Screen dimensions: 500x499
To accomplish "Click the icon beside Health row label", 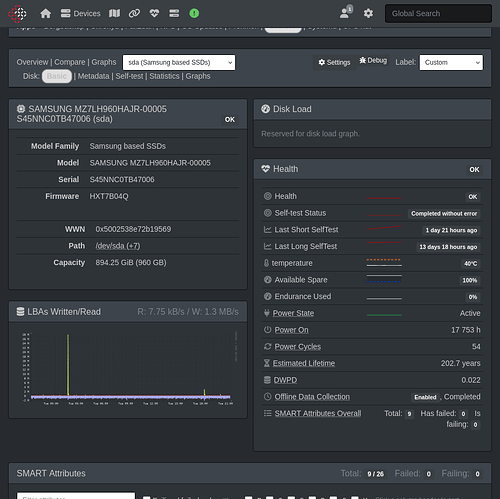I will (267, 196).
